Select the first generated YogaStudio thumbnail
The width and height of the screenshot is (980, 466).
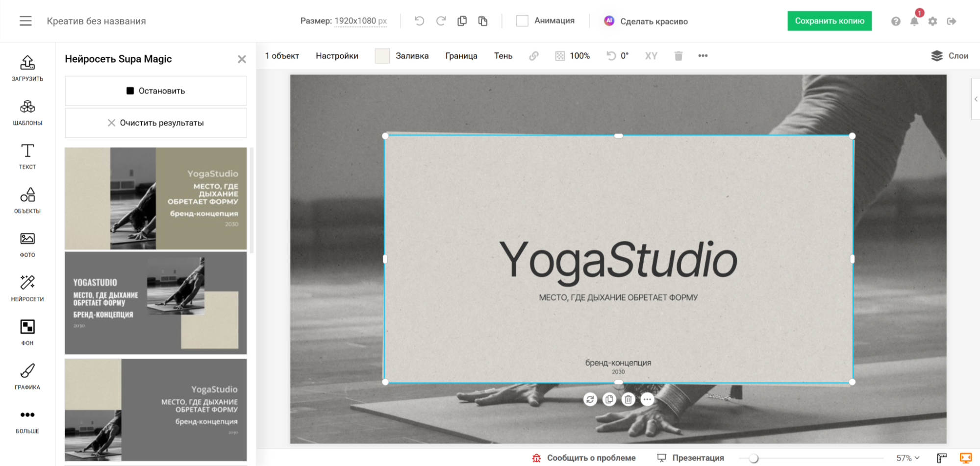pyautogui.click(x=156, y=198)
